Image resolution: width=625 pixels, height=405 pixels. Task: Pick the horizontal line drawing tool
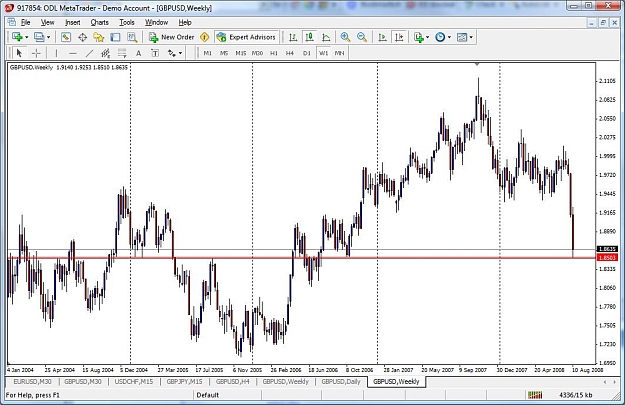click(73, 53)
